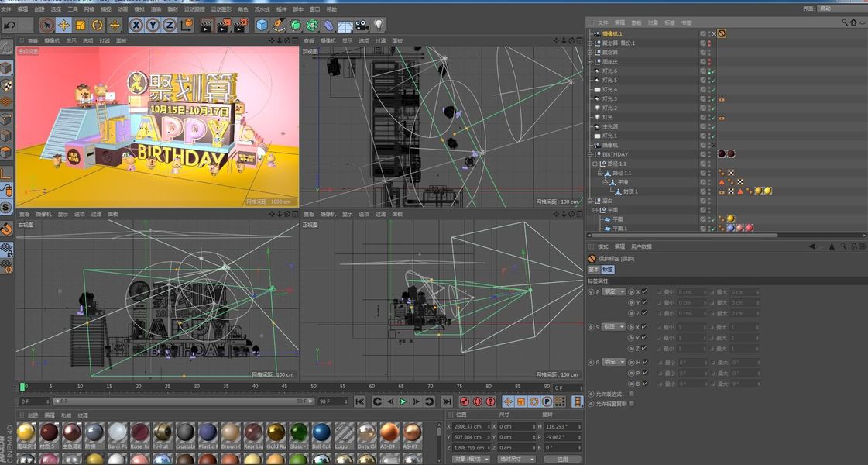Toggle the Z axis lock
The height and width of the screenshot is (465, 868).
[170, 25]
